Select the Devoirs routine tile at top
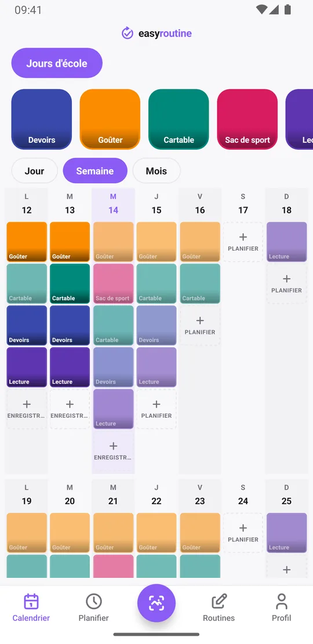This screenshot has height=644, width=313. click(x=41, y=119)
